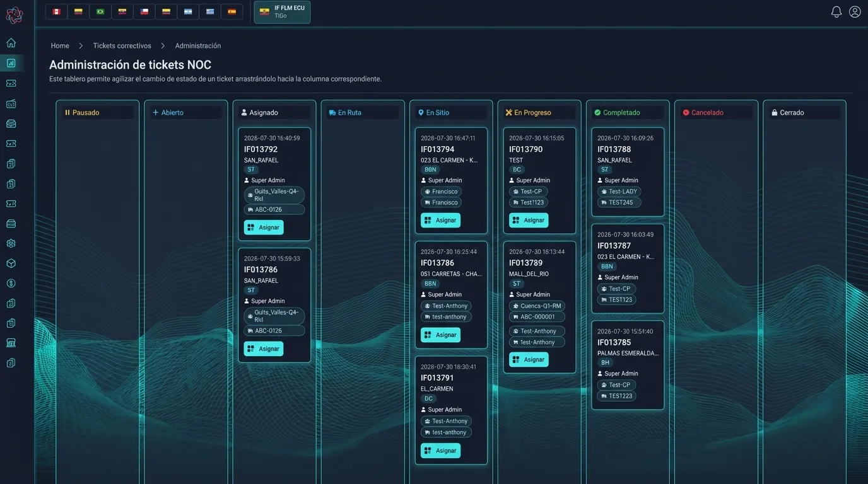
Task: Select the bar chart icon in the sidebar
Action: pos(11,63)
